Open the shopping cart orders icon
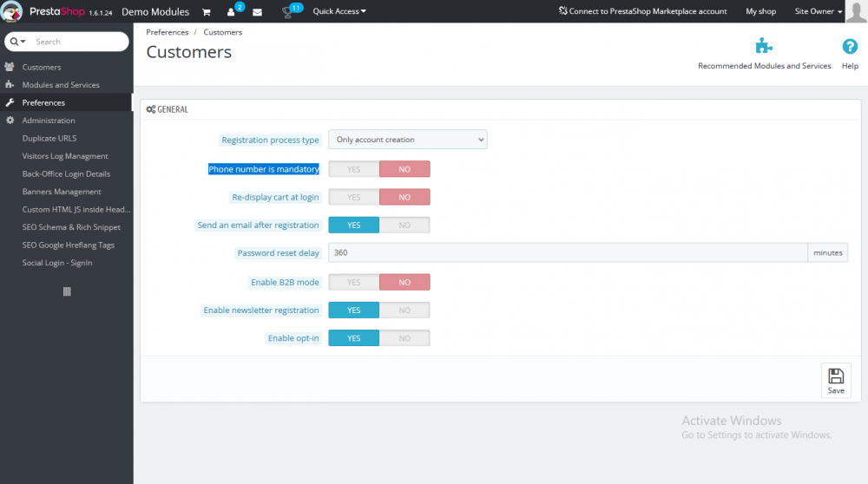The height and width of the screenshot is (484, 868). tap(207, 11)
